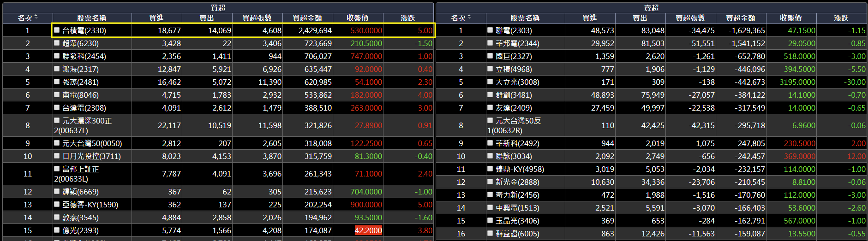Tick the checkbox for 富邦上証正2(00633L)
Screen dimensions: 868x241
(x=57, y=169)
